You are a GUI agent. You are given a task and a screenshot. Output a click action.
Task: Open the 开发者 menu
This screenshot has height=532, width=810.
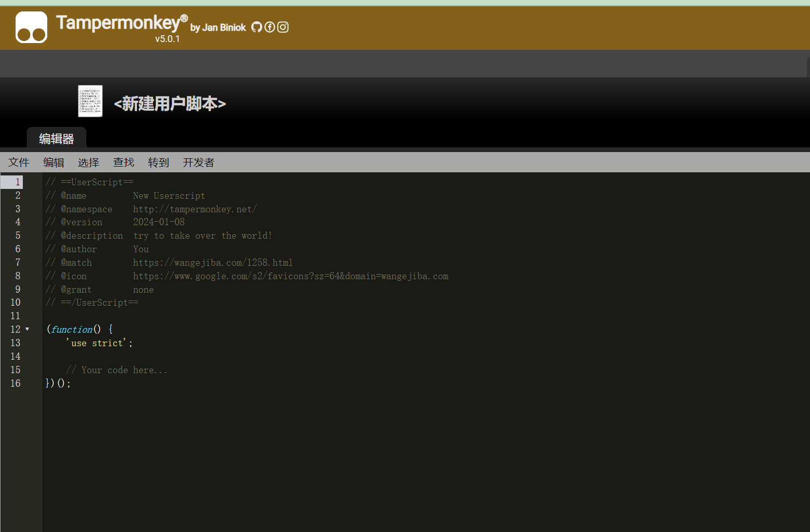point(198,162)
